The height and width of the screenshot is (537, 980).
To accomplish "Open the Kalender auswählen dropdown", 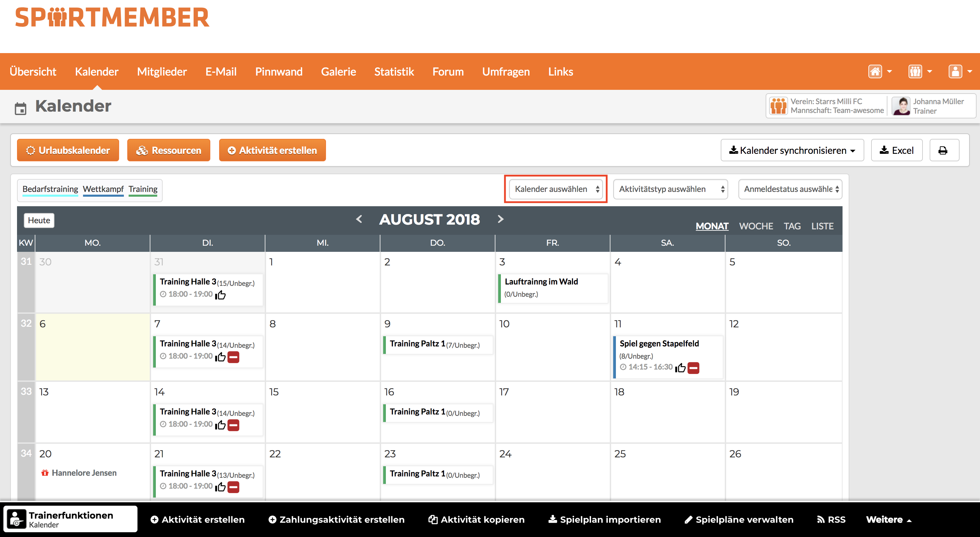I will [556, 189].
